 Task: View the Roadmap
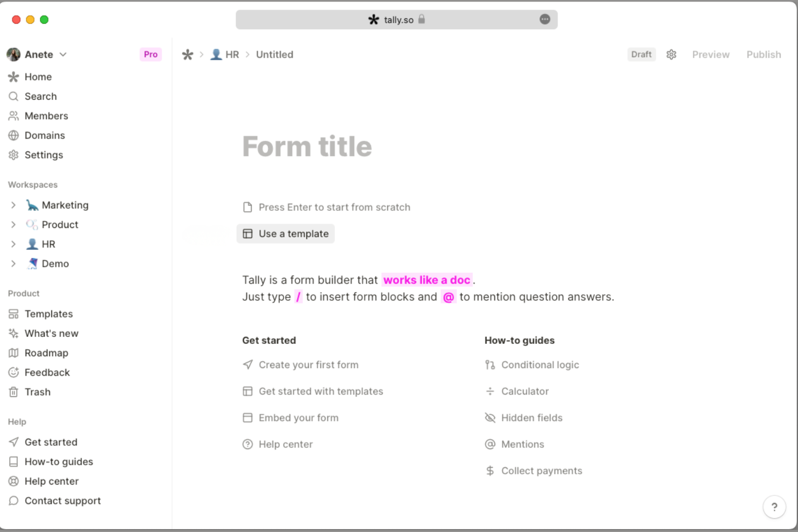pos(46,353)
